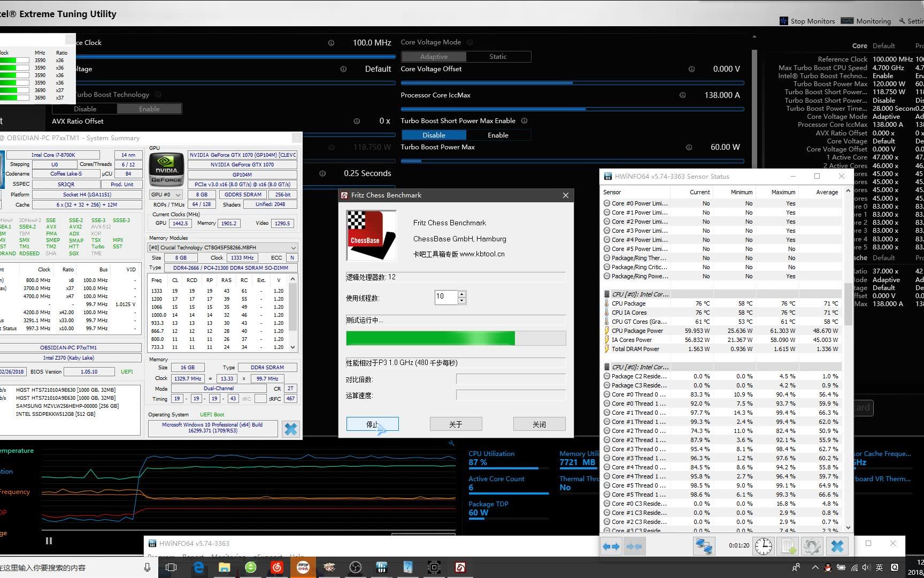Pause the XTU monitoring graph
This screenshot has height=578, width=924.
[49, 541]
